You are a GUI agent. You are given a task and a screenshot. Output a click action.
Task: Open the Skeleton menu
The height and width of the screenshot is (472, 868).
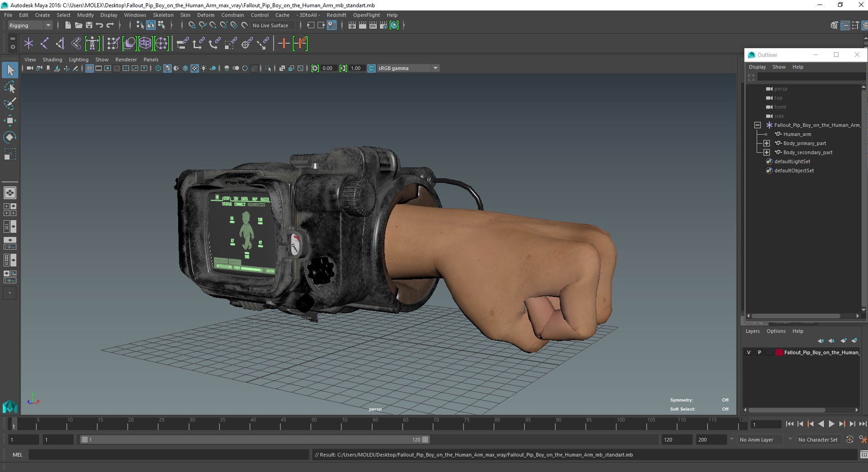[x=163, y=15]
